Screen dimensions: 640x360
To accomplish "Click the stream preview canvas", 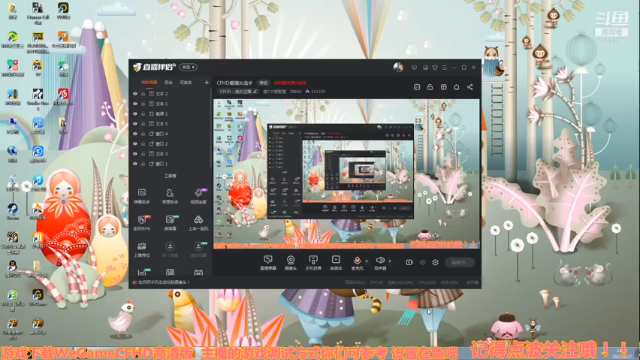I will (x=346, y=174).
